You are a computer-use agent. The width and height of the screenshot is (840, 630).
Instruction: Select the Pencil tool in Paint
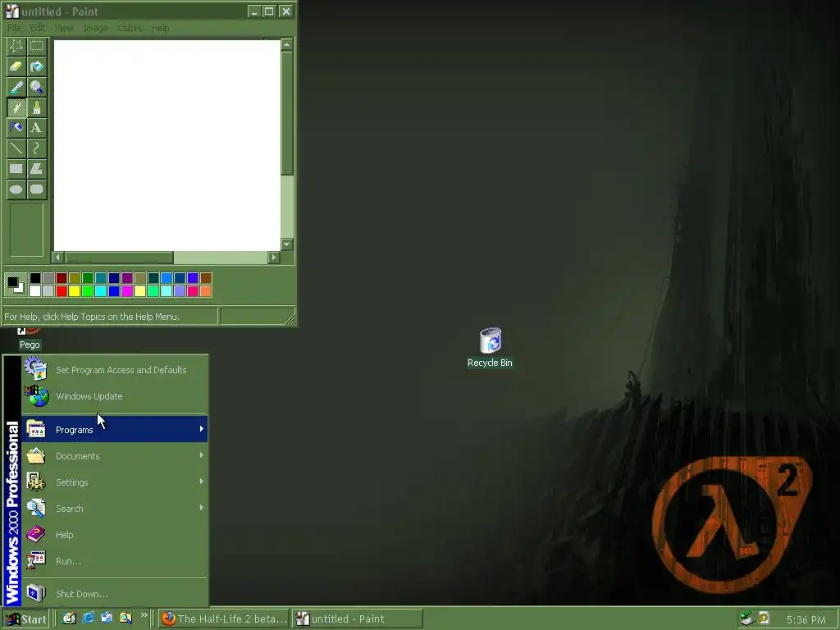(16, 107)
